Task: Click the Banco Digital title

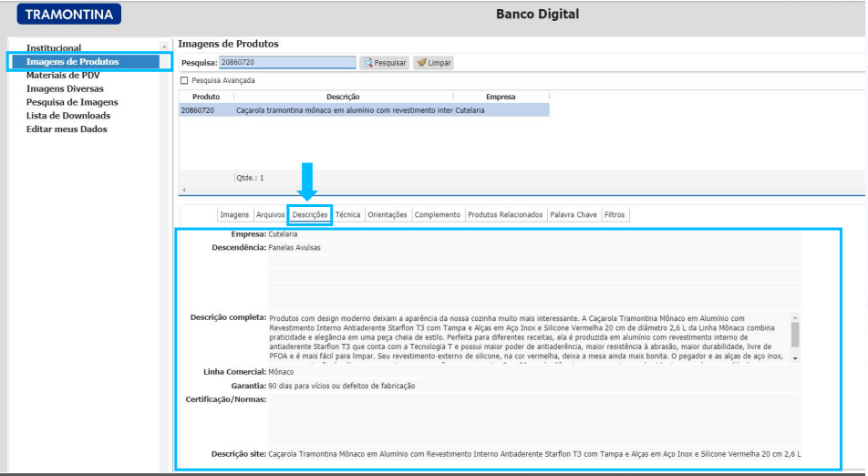Action: (x=538, y=15)
